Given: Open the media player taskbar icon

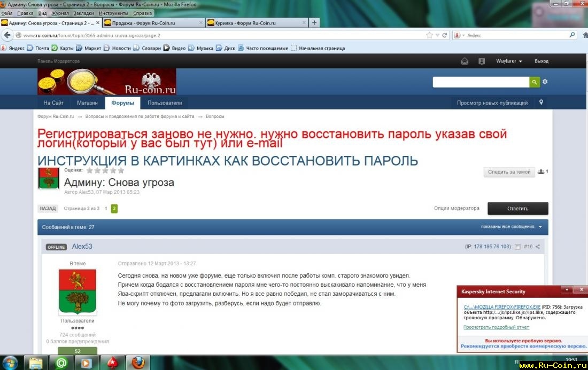Looking at the screenshot, I should pos(87,363).
